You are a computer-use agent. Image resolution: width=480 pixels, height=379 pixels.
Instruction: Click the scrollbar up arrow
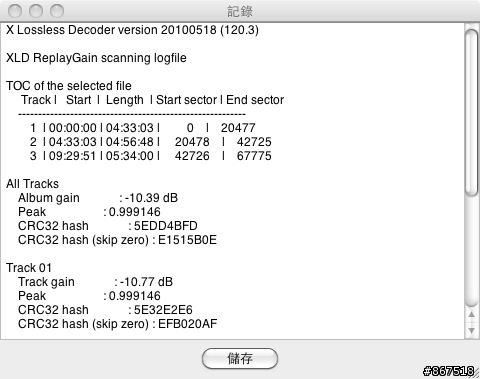(x=471, y=314)
